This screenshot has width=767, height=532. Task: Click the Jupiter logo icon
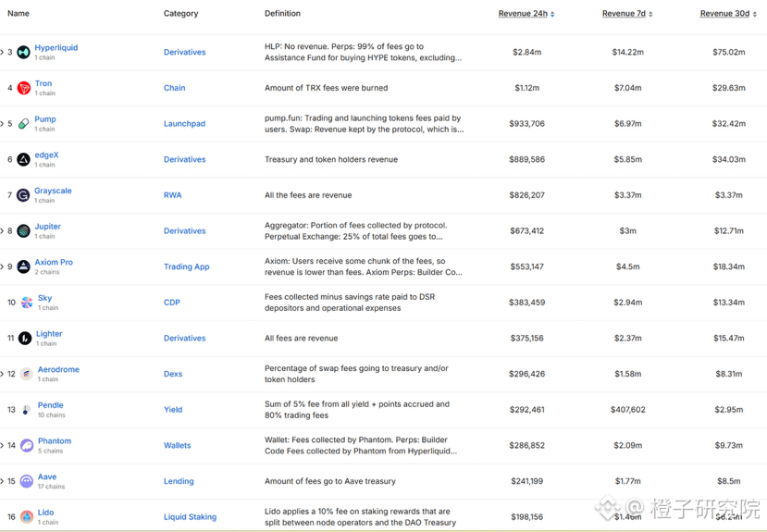point(23,230)
